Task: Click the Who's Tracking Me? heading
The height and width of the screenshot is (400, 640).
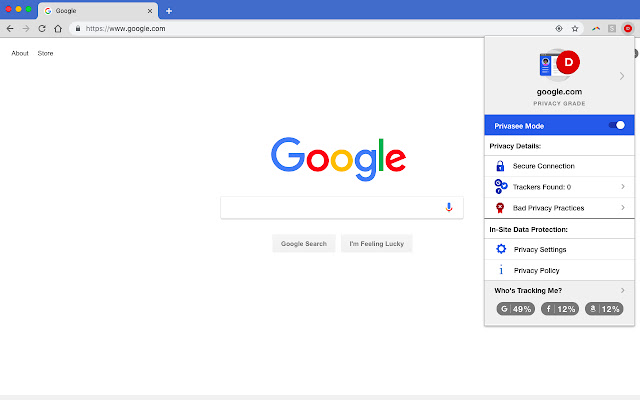Action: pyautogui.click(x=528, y=291)
